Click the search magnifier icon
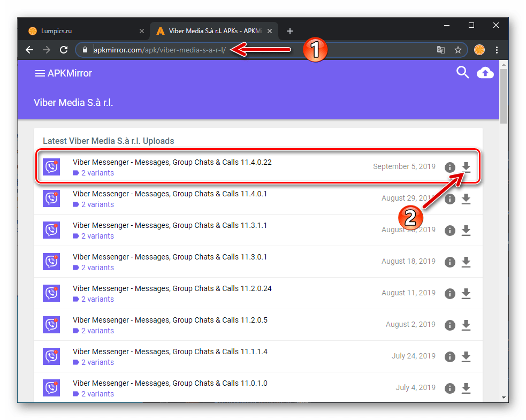Screen dimensions: 526x420 pos(462,72)
